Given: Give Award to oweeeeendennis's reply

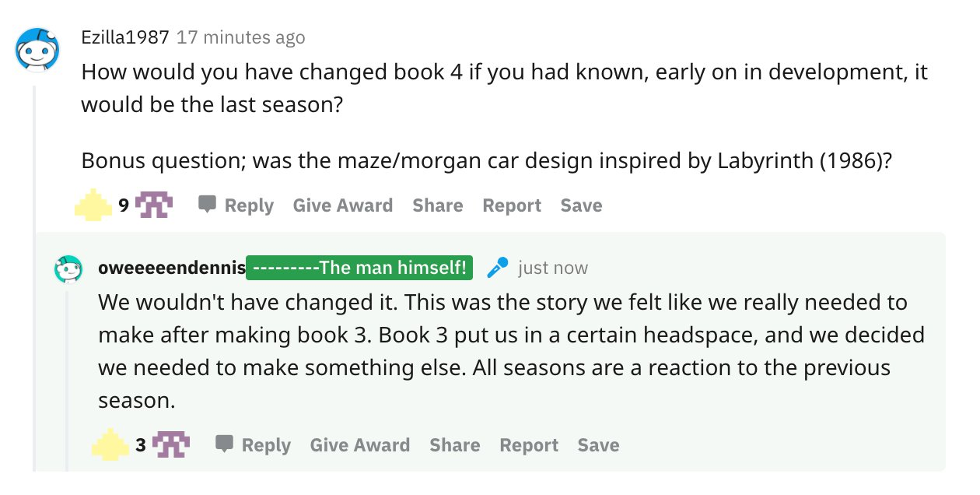Looking at the screenshot, I should click(359, 445).
